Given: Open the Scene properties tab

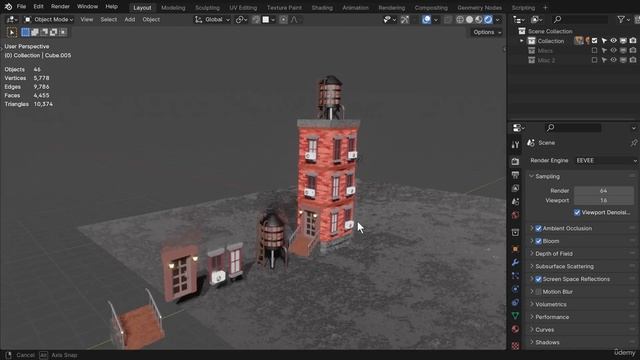Looking at the screenshot, I should coord(515,202).
